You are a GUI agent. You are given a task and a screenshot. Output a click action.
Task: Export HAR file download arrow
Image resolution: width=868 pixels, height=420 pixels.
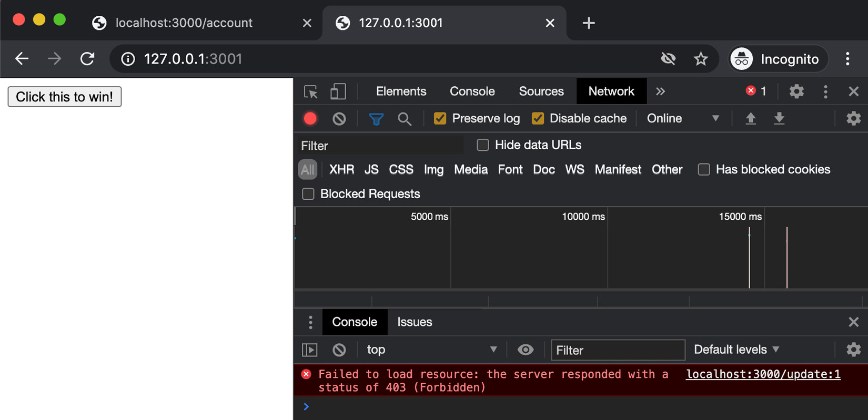click(x=779, y=119)
